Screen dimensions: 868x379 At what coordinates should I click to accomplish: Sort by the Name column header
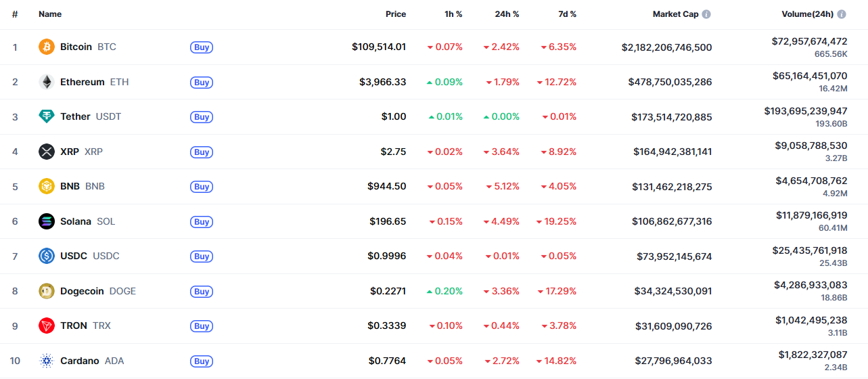coord(50,14)
